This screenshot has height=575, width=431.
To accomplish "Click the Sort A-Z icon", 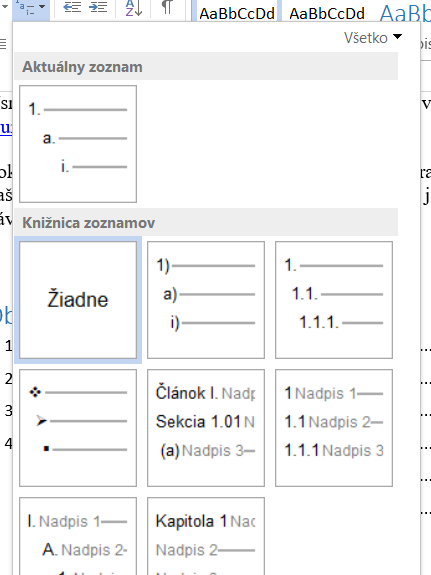I will pos(134,8).
